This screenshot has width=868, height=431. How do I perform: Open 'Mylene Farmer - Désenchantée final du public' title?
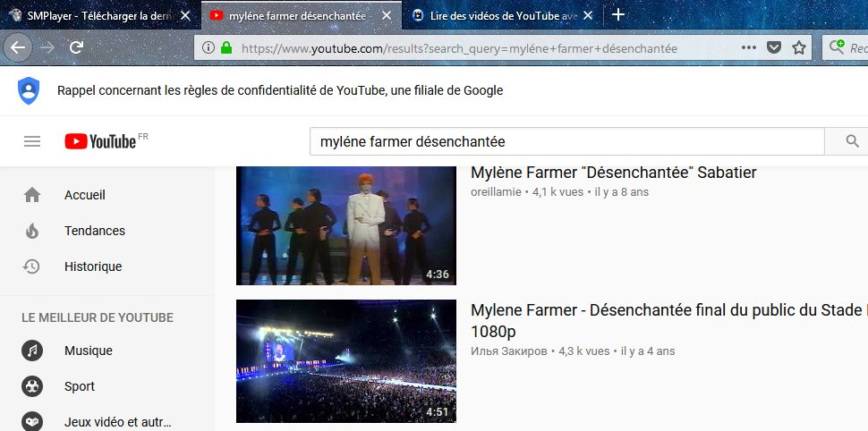click(x=668, y=321)
